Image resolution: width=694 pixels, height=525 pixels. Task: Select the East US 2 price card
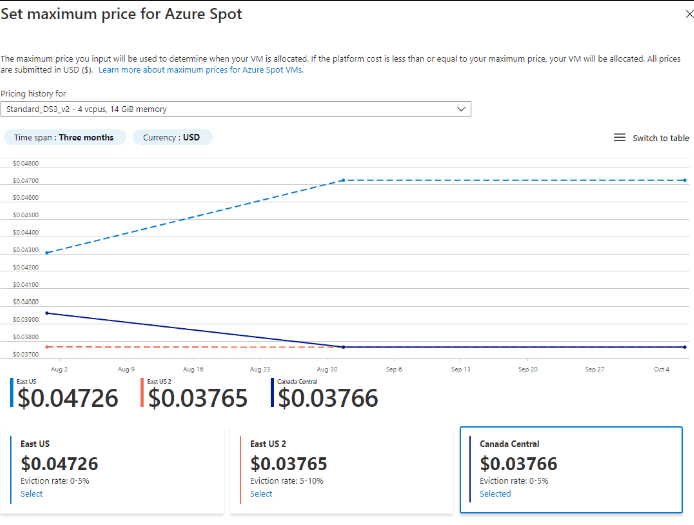(343, 470)
